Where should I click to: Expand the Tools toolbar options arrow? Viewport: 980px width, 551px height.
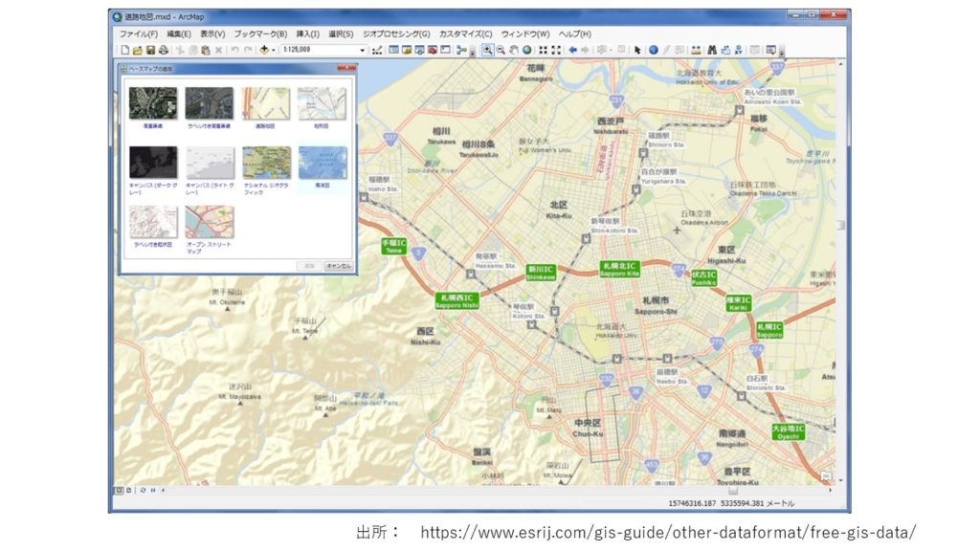pos(781,52)
